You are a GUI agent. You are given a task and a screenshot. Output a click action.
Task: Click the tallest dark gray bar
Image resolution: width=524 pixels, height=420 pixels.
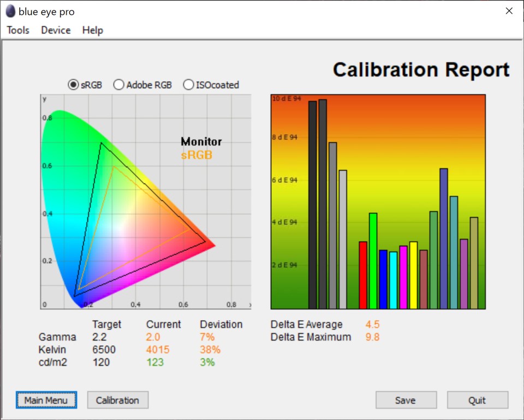coord(323,204)
